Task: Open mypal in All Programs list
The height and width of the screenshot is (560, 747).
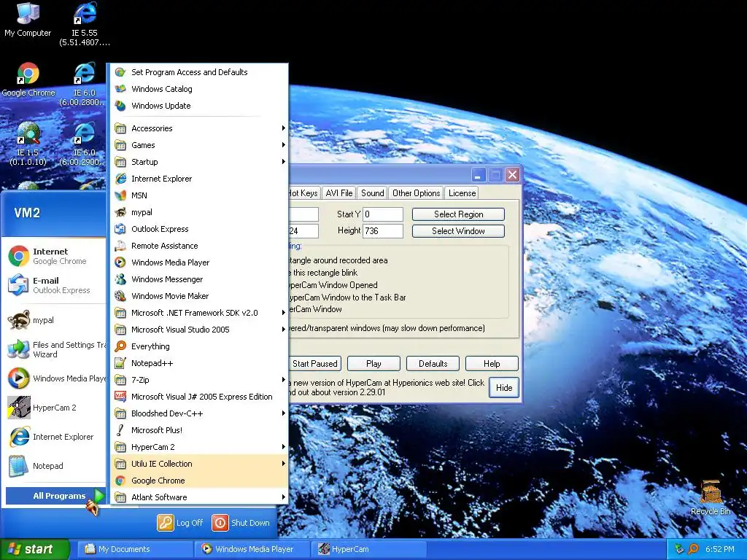Action: click(x=199, y=212)
